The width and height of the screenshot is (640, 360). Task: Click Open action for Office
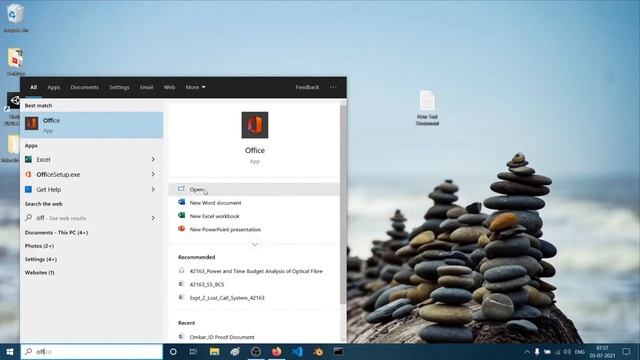(254, 189)
